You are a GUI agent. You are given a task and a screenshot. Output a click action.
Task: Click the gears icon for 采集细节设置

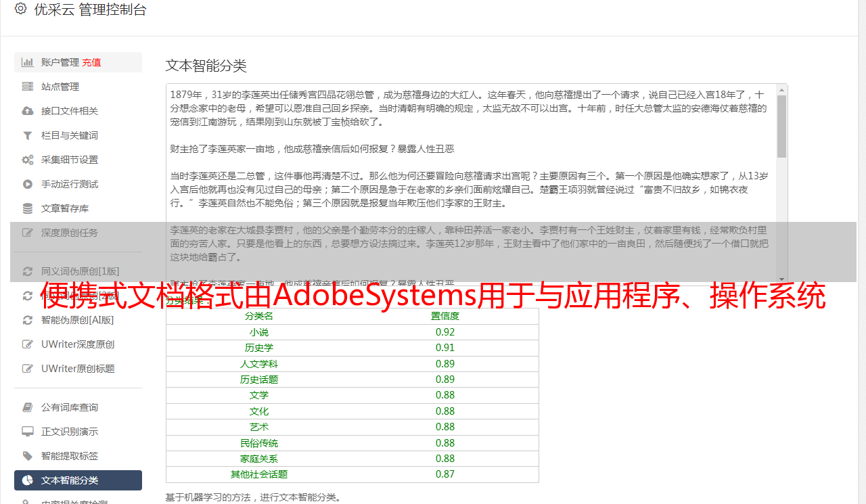27,160
